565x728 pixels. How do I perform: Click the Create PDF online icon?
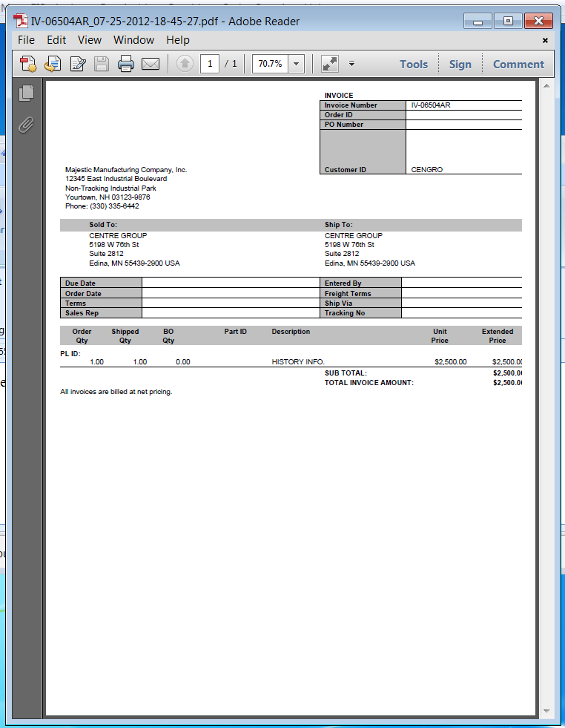(x=28, y=64)
